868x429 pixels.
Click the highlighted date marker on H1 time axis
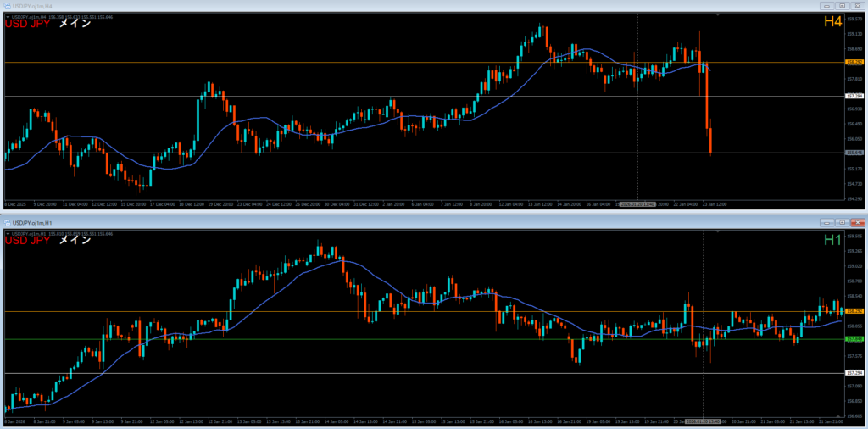pos(703,421)
